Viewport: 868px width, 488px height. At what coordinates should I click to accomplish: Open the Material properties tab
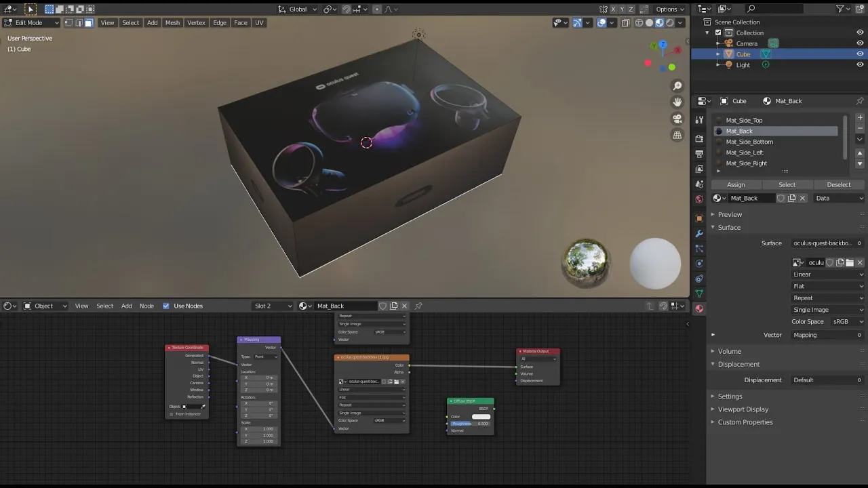[x=699, y=308]
